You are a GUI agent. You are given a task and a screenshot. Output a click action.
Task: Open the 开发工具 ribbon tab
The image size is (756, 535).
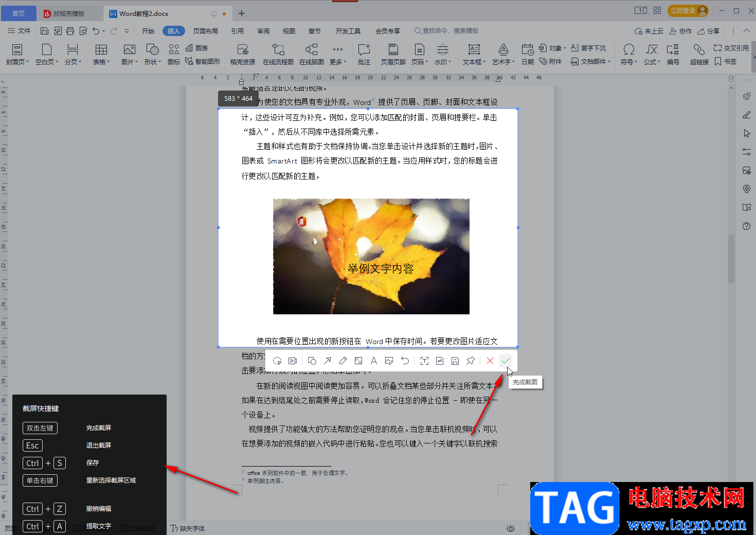pyautogui.click(x=348, y=31)
